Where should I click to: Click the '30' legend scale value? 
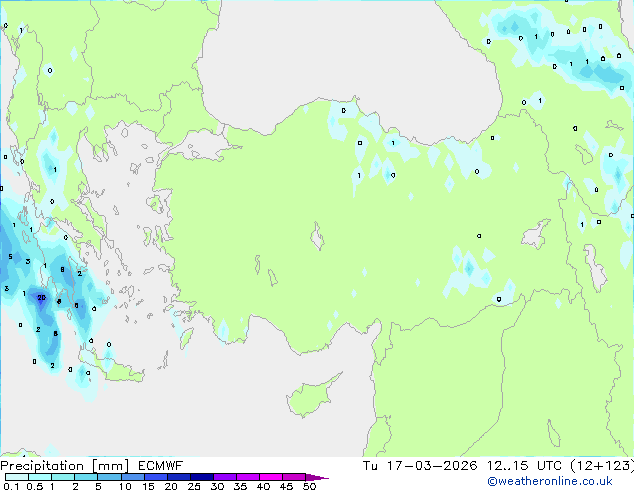click(x=217, y=486)
